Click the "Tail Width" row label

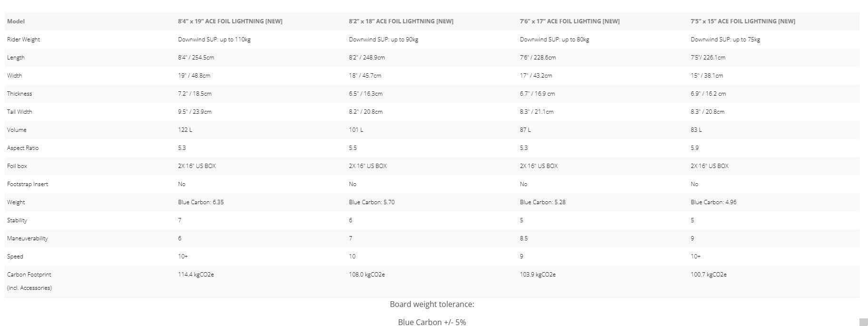pos(20,112)
